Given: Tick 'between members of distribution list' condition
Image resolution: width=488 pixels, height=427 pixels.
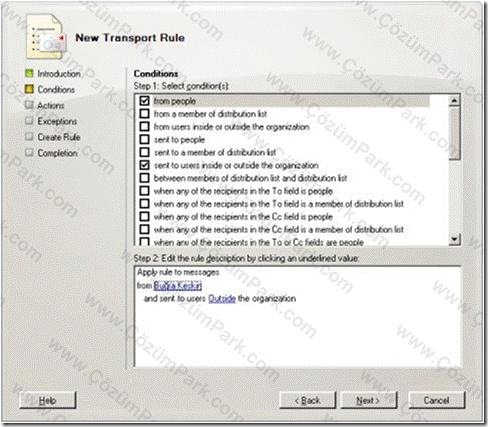Looking at the screenshot, I should coord(144,178).
